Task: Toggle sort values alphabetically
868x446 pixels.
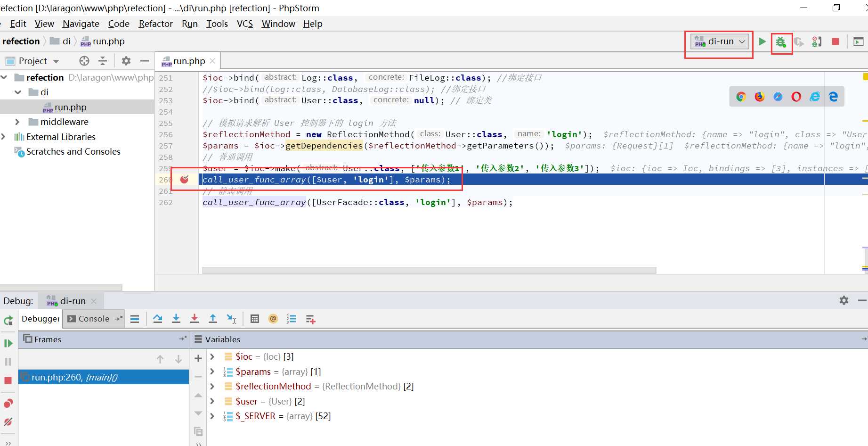Action: [x=292, y=319]
